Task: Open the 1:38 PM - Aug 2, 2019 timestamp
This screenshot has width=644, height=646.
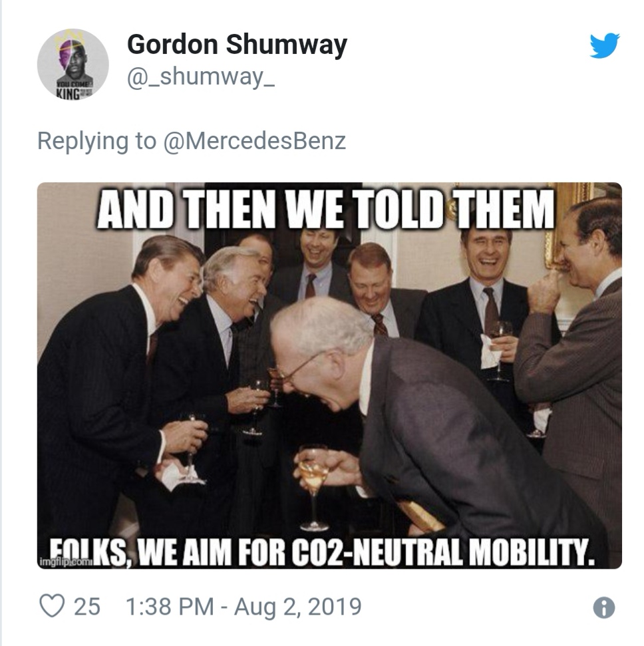Action: (243, 607)
